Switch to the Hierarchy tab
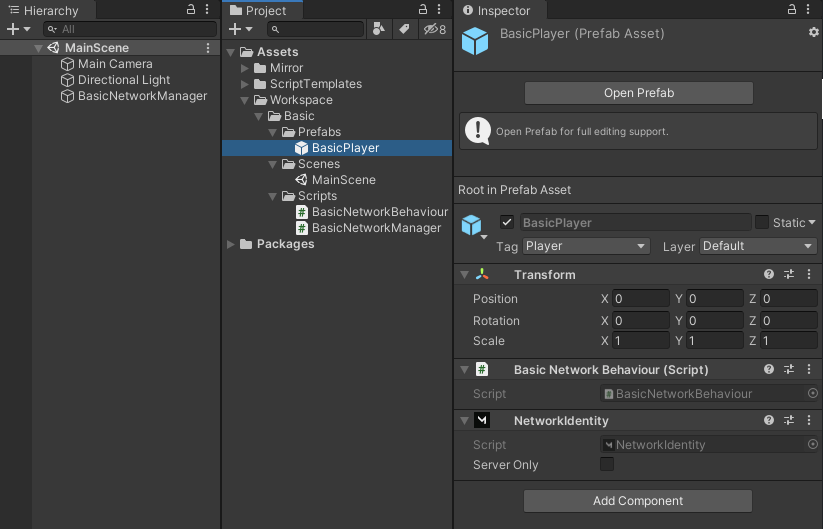Viewport: 823px width, 529px height. tap(45, 10)
